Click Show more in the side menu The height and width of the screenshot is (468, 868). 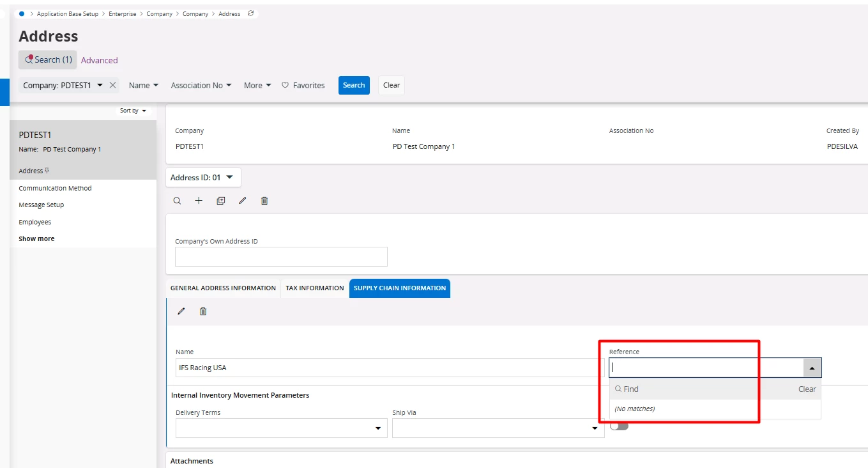click(x=36, y=238)
